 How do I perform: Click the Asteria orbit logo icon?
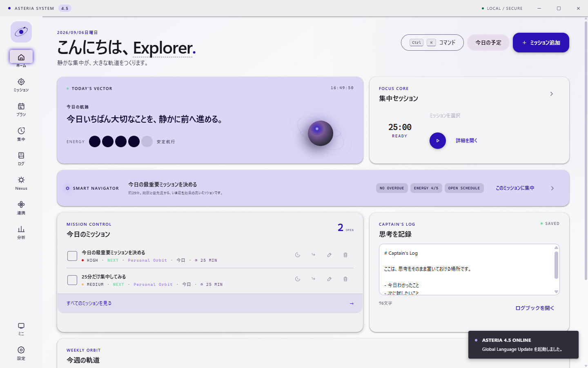(x=21, y=32)
